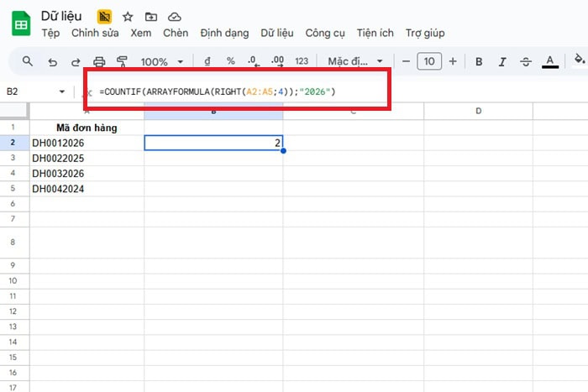Screen dimensions: 588x392
Task: Click the move to folder icon
Action: point(151,17)
